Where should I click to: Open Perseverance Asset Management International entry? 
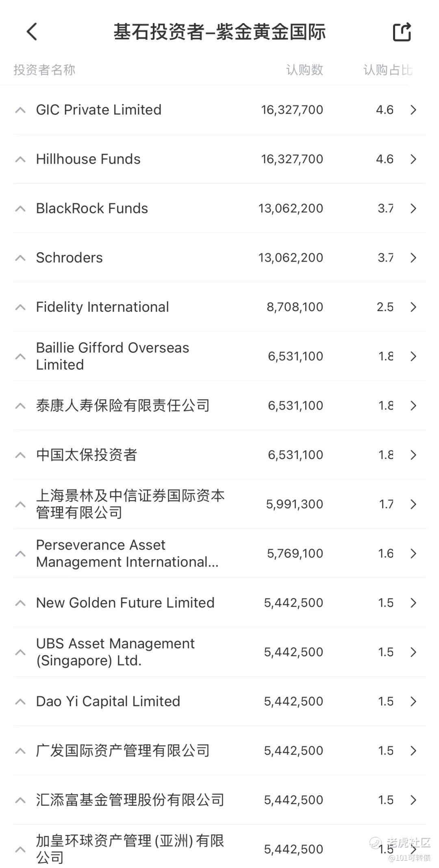(219, 554)
